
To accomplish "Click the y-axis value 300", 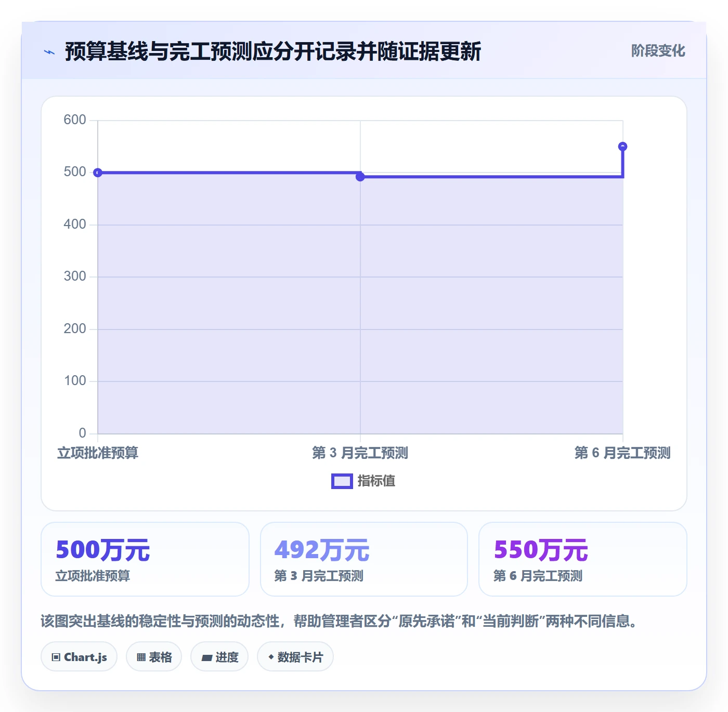I will pos(75,276).
